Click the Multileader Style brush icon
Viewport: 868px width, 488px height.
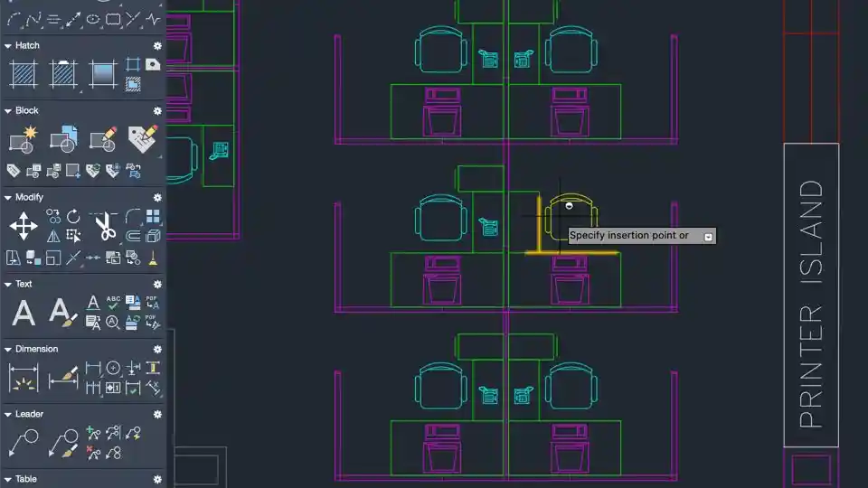63,443
